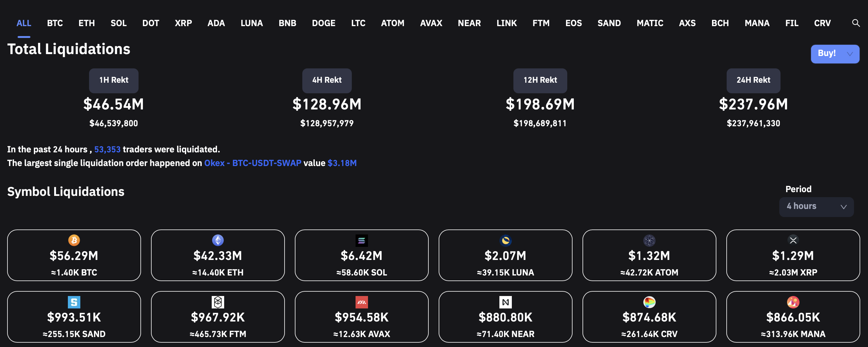This screenshot has height=347, width=868.
Task: Click the 53,353 traders link
Action: coord(107,150)
